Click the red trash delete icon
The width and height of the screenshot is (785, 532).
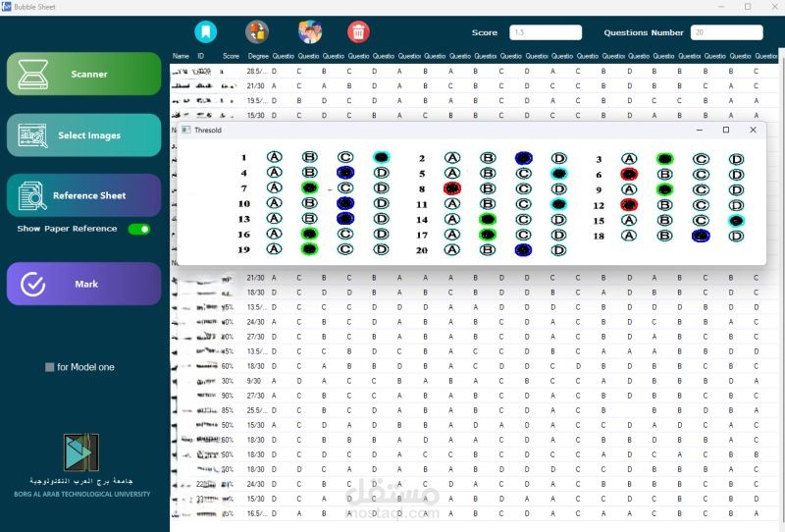[358, 32]
